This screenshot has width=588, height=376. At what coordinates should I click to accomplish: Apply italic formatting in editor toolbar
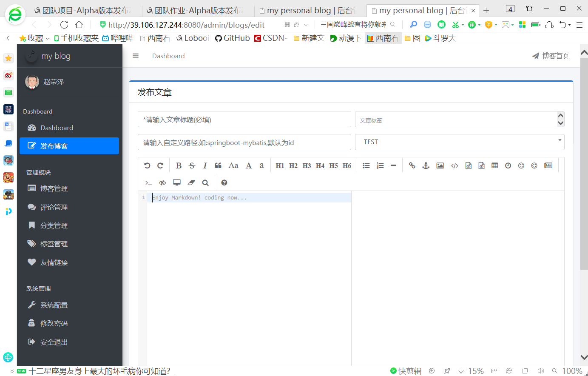tap(205, 165)
